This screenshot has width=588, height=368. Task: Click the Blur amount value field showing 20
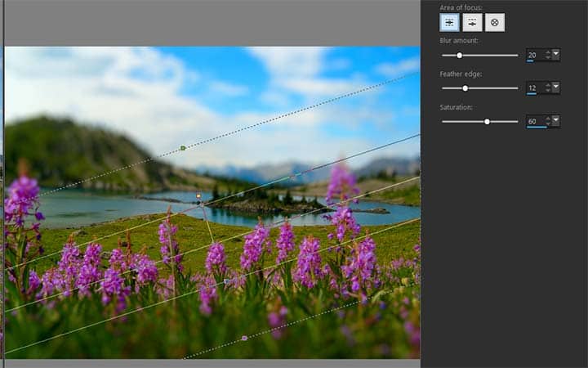(535, 56)
